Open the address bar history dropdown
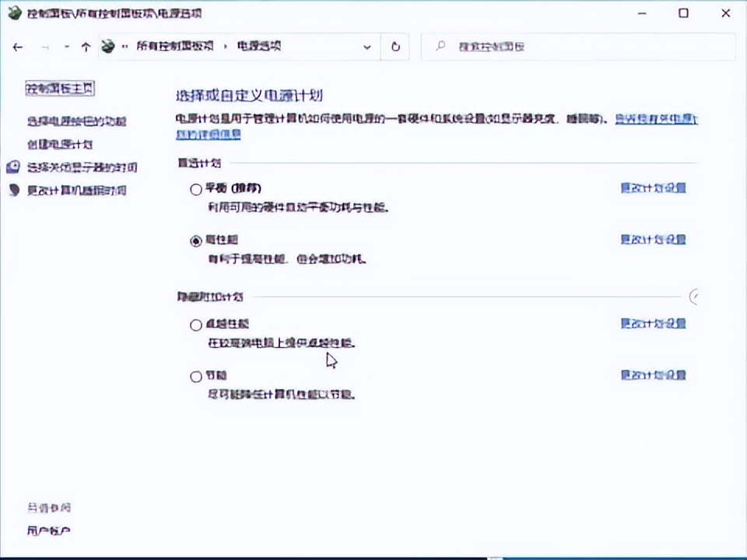The width and height of the screenshot is (747, 560). (x=366, y=47)
